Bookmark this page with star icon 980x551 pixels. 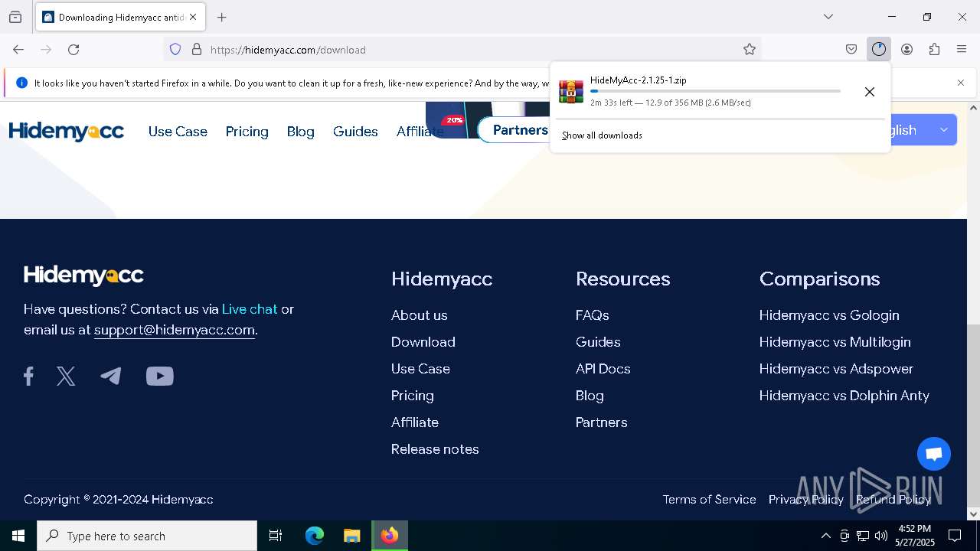(x=750, y=50)
